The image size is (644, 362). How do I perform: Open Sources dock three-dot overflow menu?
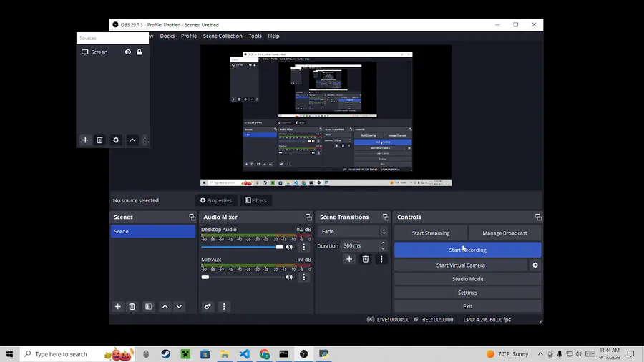pyautogui.click(x=145, y=140)
